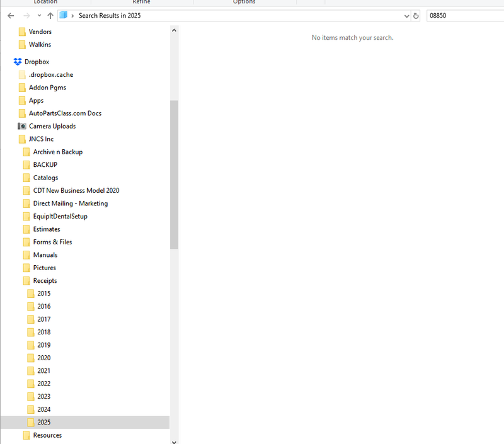Click the 'No items match your search.' message

tap(353, 38)
